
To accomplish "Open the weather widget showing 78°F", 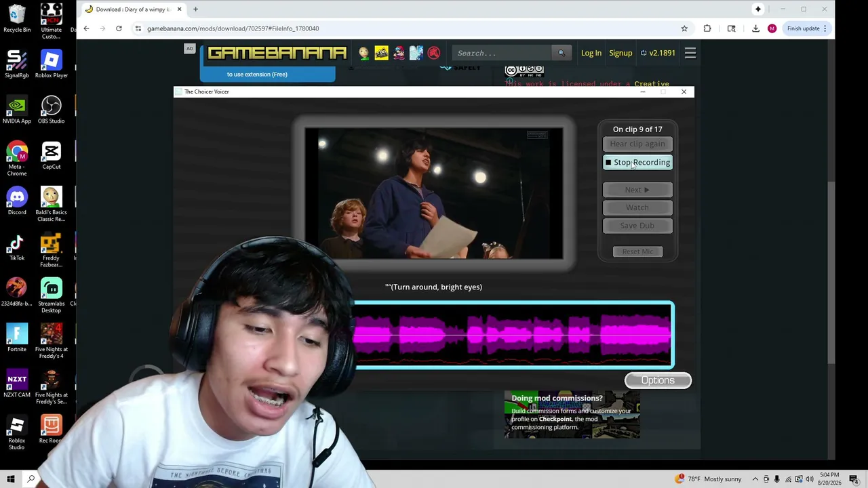I will click(x=709, y=479).
